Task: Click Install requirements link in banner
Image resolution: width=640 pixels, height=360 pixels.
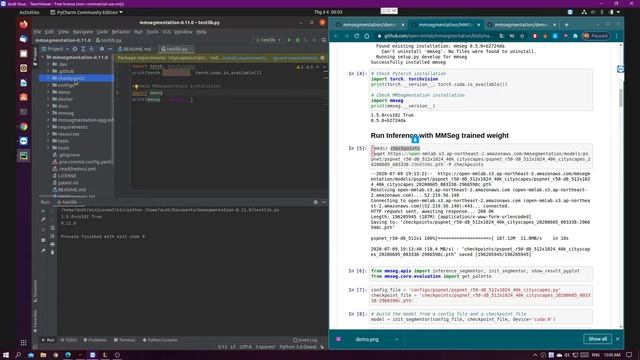Action: (244, 58)
